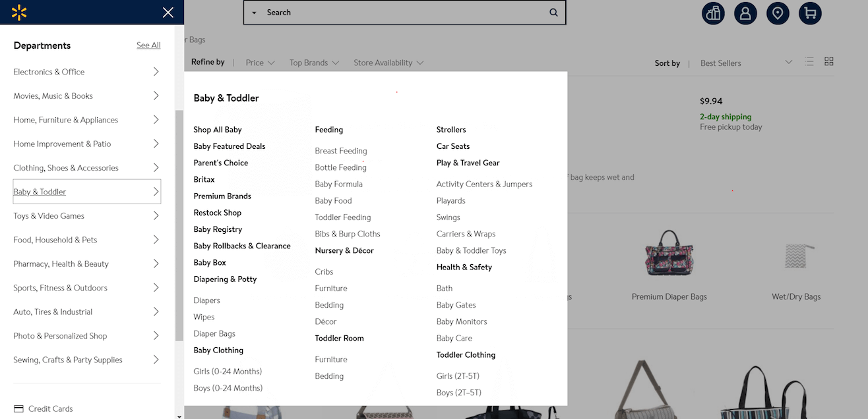Select Toys & Video Games department

(x=86, y=215)
